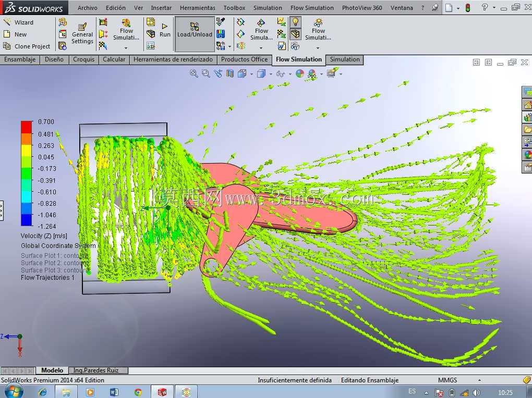
Task: Click the probe eyedropper tool icon
Action: [221, 22]
